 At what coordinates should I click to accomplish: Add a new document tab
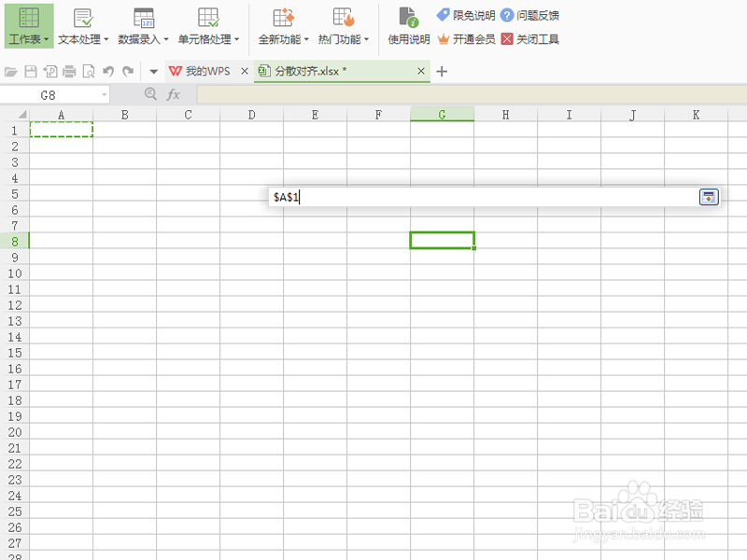pos(442,72)
